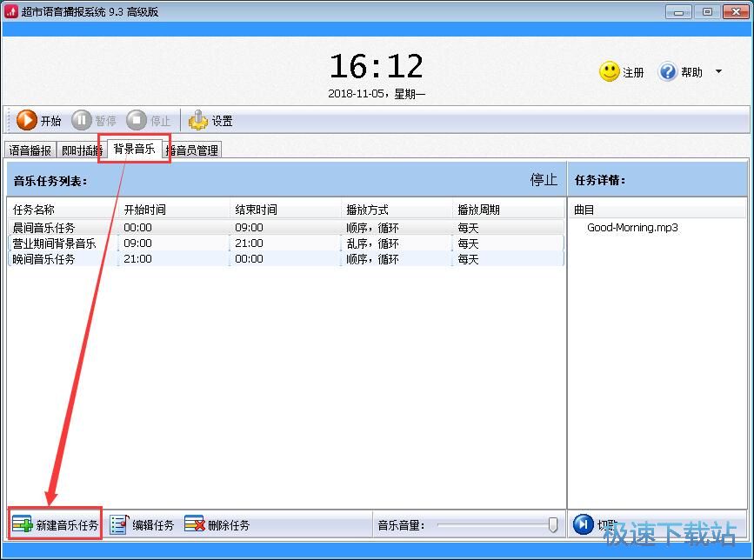The height and width of the screenshot is (560, 754).
Task: Click the New Music Task plus icon
Action: (x=22, y=524)
